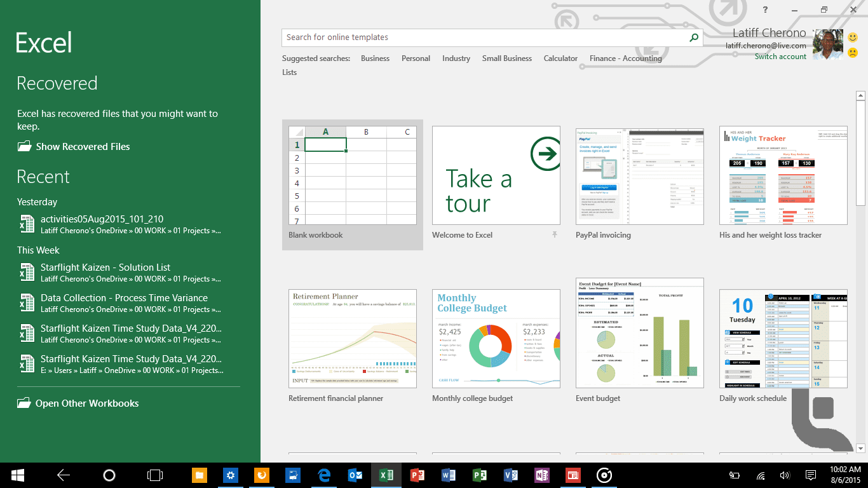Open OneNote from the taskbar
This screenshot has width=868, height=488.
[x=542, y=475]
